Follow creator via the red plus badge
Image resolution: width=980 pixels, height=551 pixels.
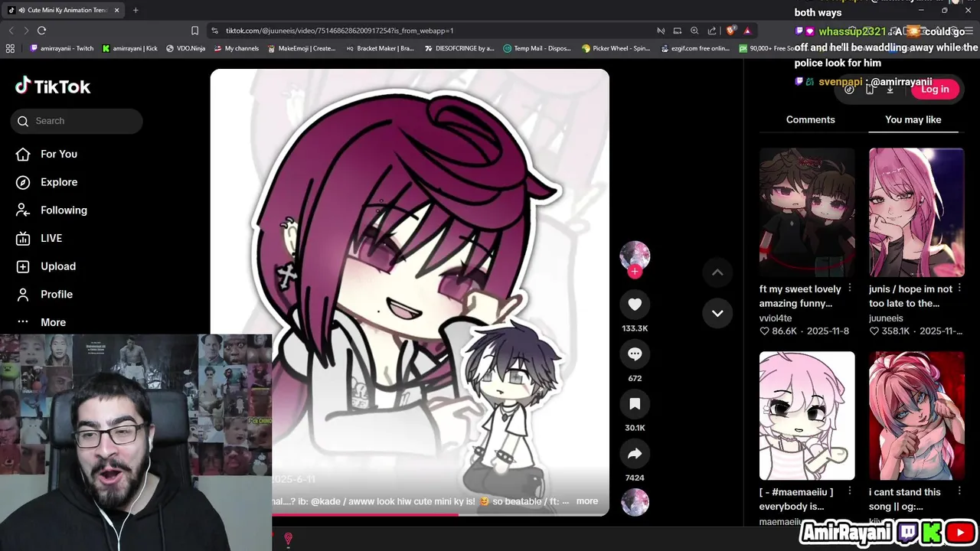point(635,271)
